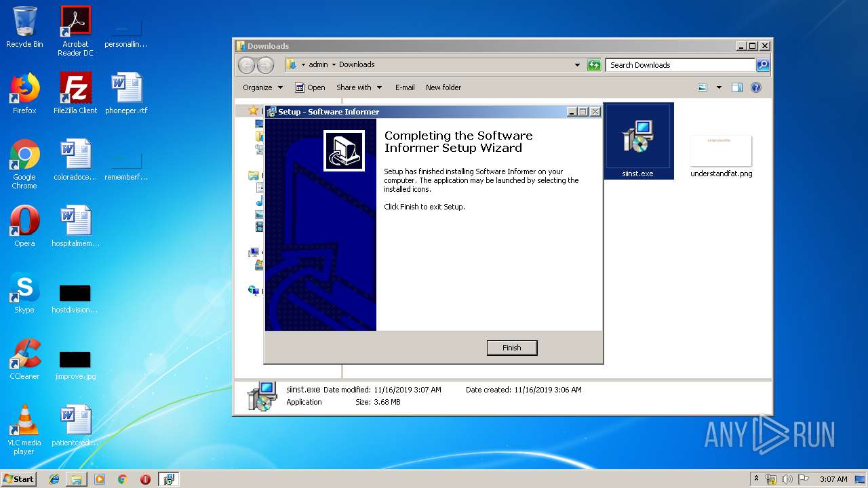Show hidden tray icons arrow

[757, 479]
